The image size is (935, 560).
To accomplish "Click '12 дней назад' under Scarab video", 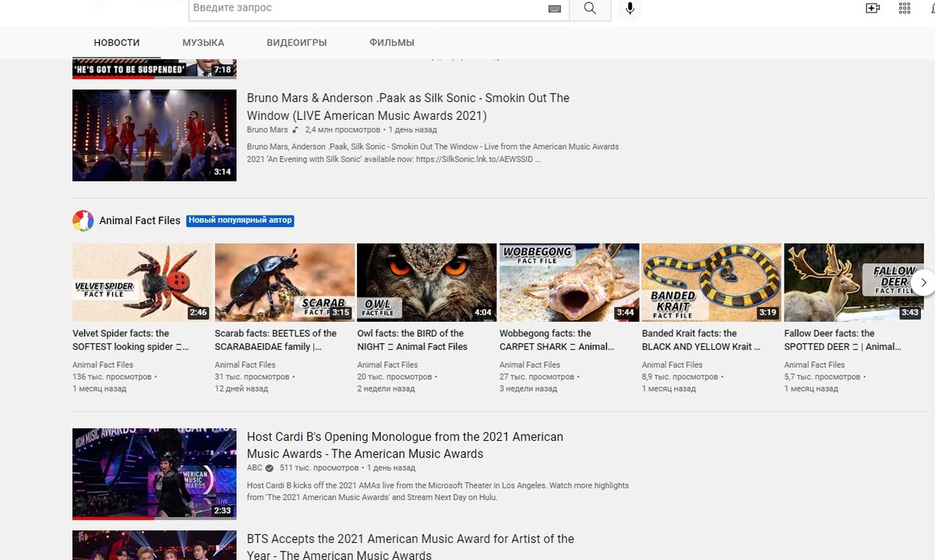I will click(x=242, y=389).
